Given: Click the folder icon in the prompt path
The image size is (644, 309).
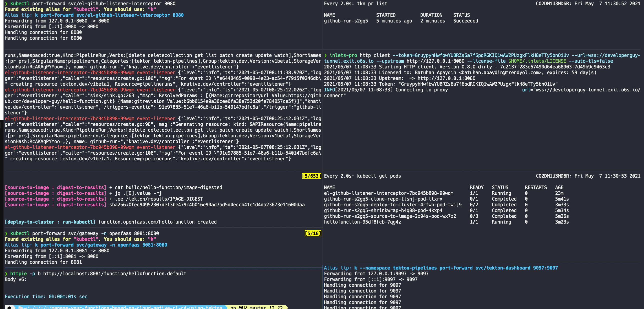Looking at the screenshot, I should click(21, 308).
